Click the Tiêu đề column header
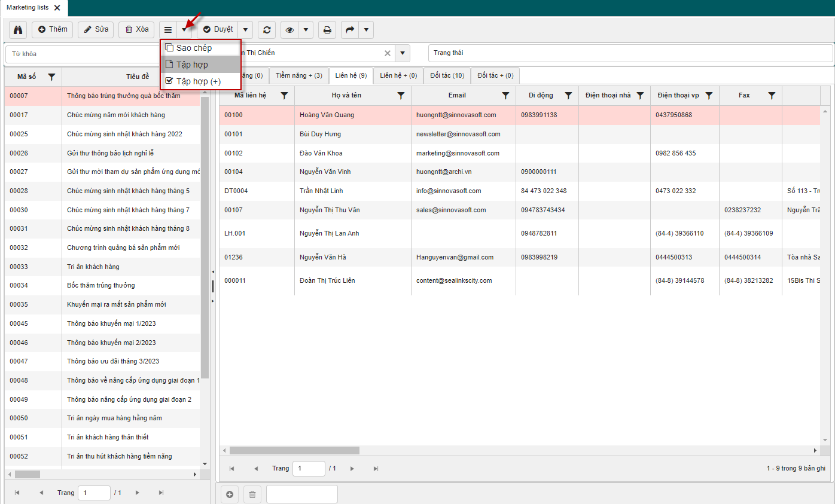The image size is (835, 504). [138, 77]
